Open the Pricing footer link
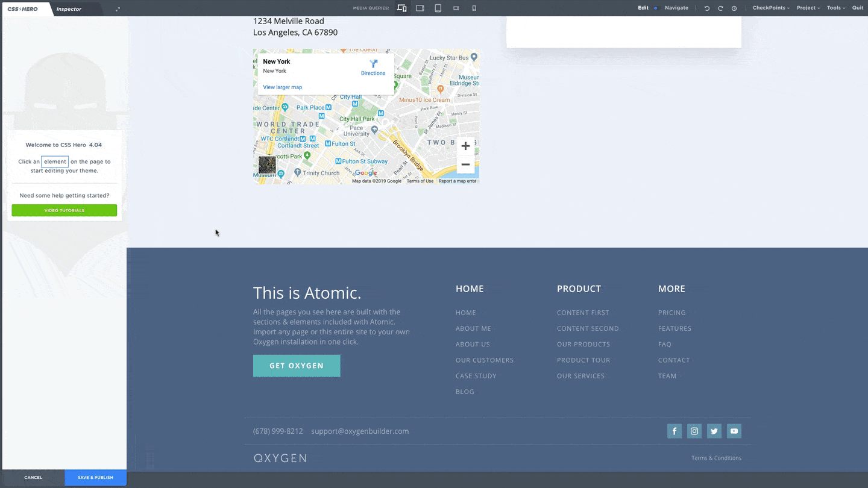 672,313
